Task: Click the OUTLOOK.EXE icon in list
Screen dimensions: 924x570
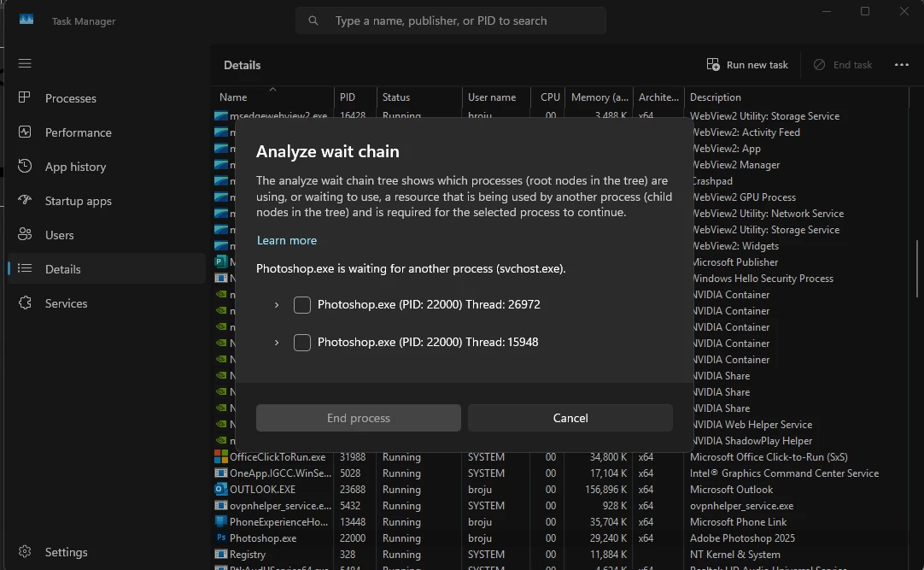Action: click(x=221, y=490)
